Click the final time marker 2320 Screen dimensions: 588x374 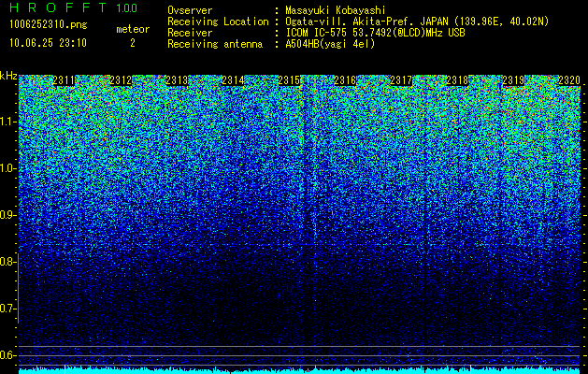(569, 80)
